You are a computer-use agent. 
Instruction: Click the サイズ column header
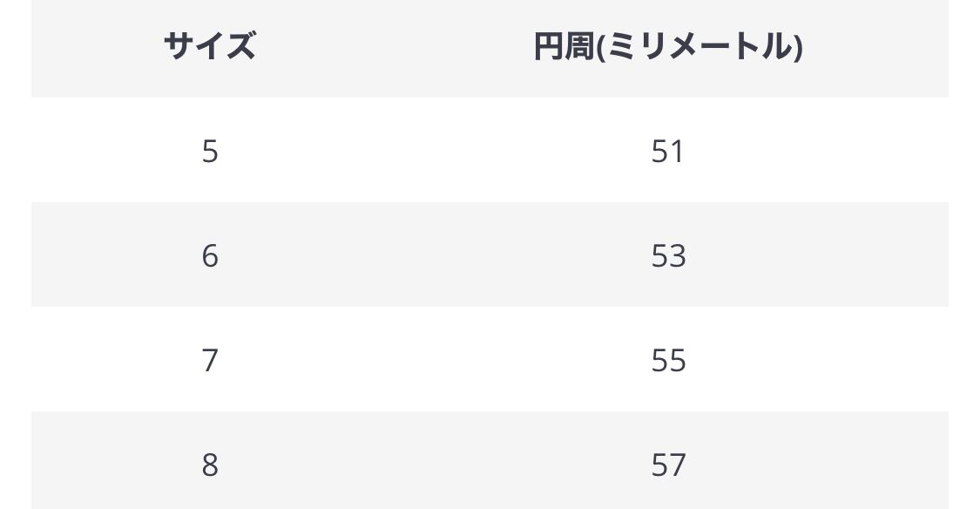tap(209, 45)
